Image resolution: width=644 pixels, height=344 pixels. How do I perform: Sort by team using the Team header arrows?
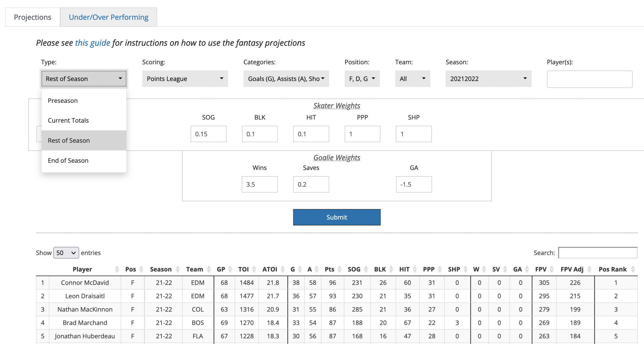209,269
